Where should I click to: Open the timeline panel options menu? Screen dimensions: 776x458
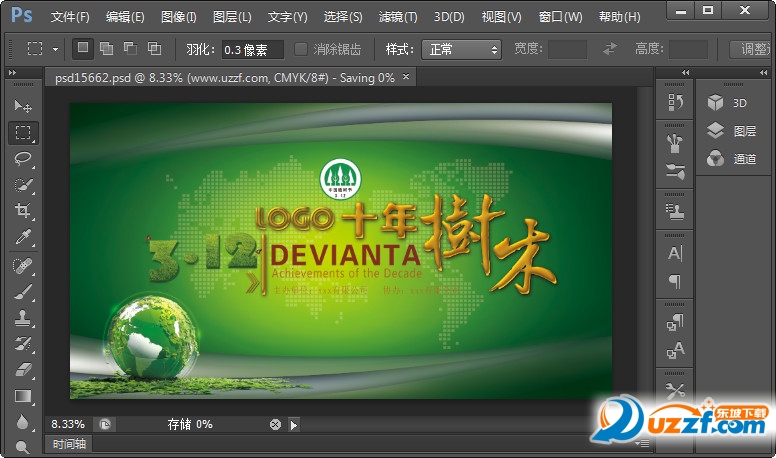click(x=643, y=444)
